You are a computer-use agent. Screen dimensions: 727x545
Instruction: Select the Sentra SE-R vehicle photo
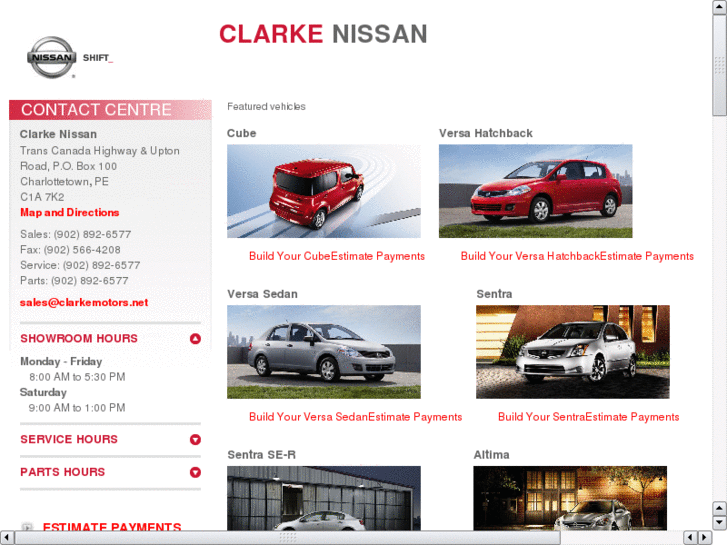[324, 498]
